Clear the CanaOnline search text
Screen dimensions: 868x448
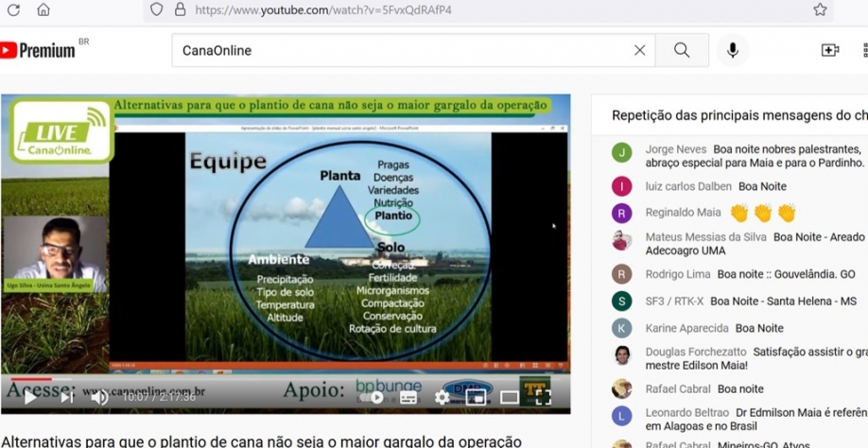point(640,50)
